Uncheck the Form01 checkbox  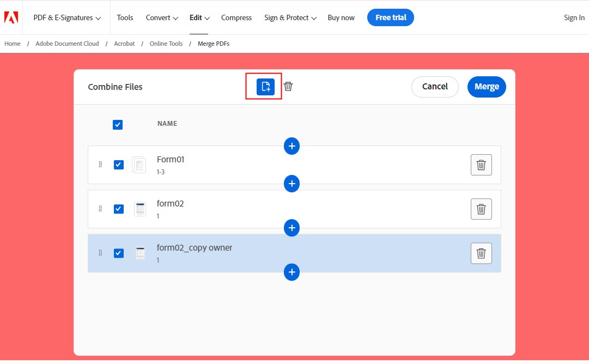118,165
